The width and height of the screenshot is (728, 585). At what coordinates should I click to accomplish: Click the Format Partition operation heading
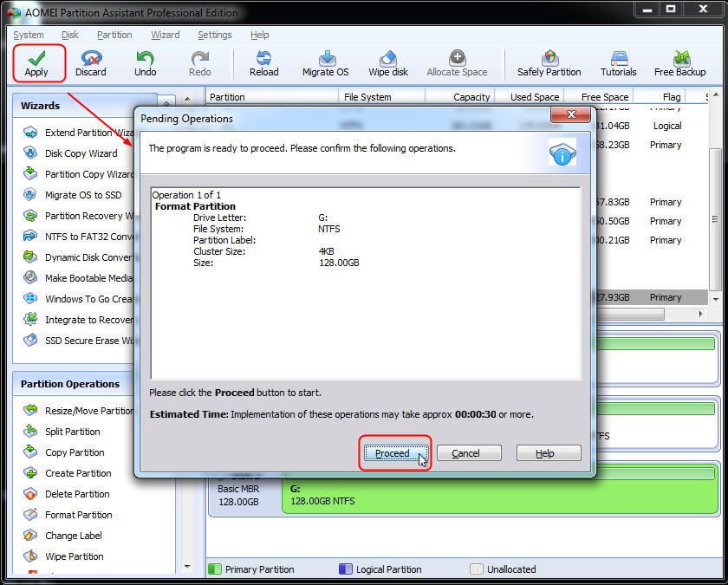(195, 206)
